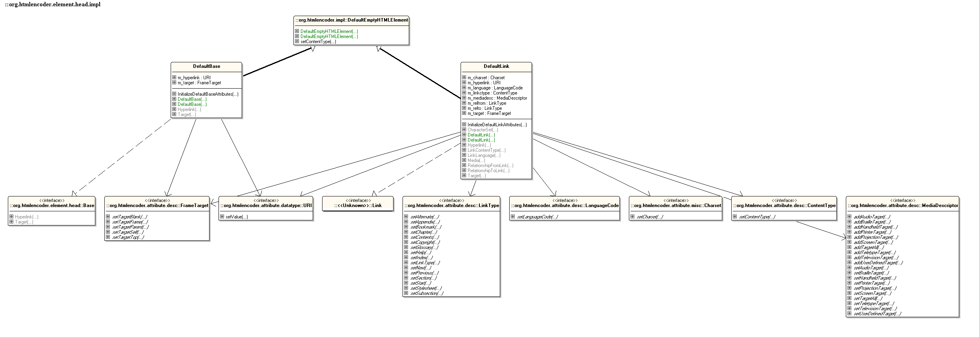Viewport: 980px width, 338px height.
Task: Expand m_charset : Charset in DefaultLink
Action: click(464, 78)
